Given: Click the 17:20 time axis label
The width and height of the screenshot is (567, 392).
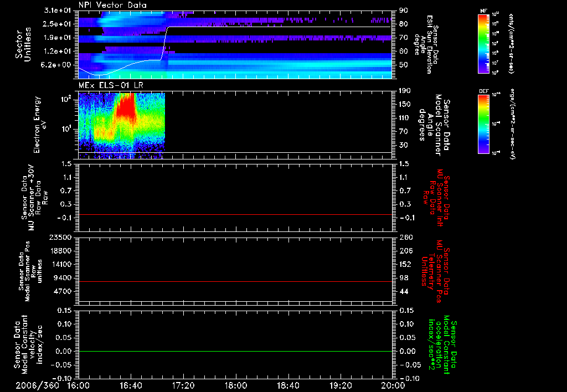Looking at the screenshot, I should (x=183, y=385).
